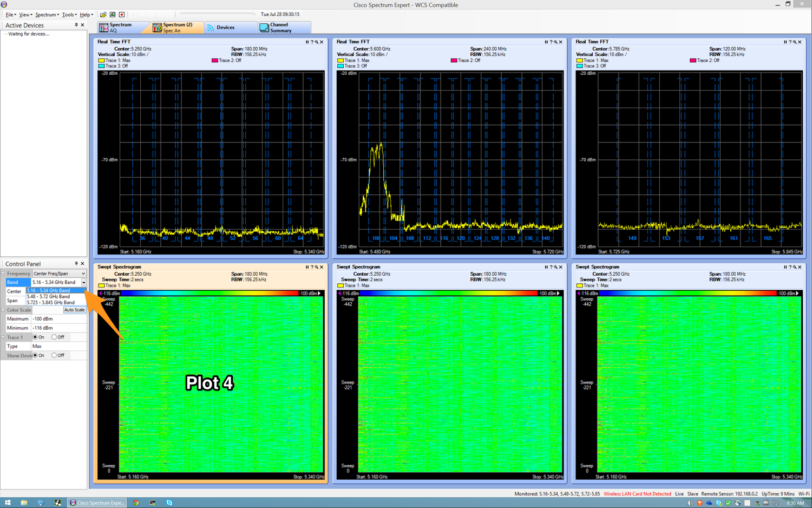812x508 pixels.
Task: Click the Auto Scale button
Action: point(74,310)
